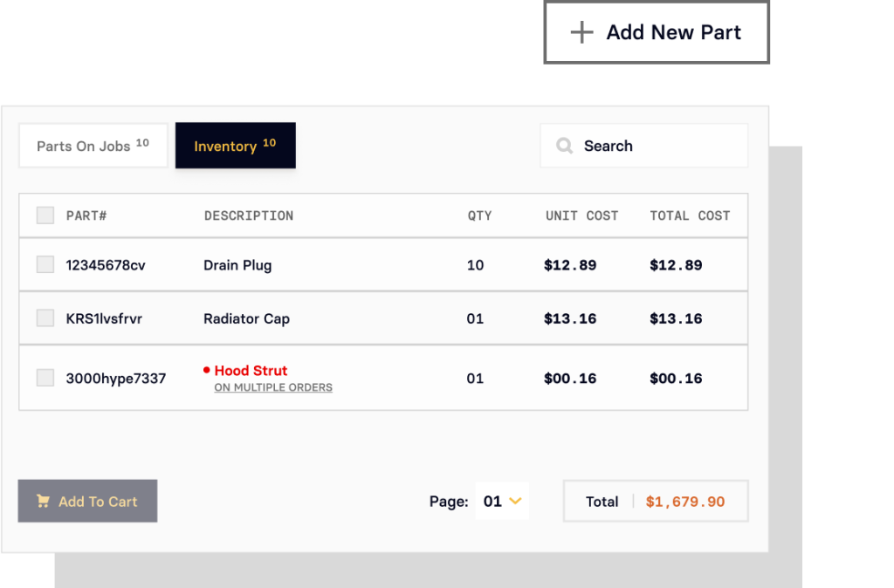
Task: Check the Radiator Cap row checkbox
Action: pyautogui.click(x=45, y=318)
